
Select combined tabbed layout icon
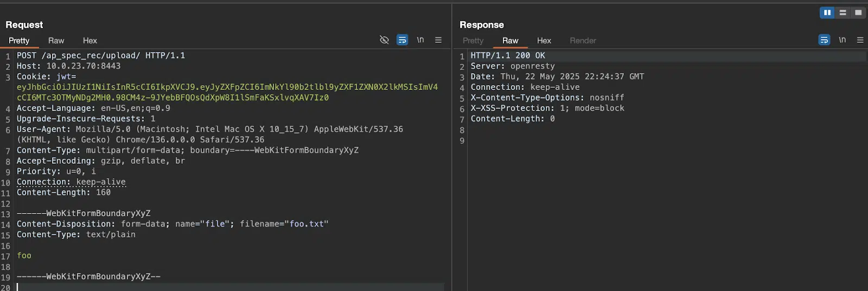click(x=858, y=12)
